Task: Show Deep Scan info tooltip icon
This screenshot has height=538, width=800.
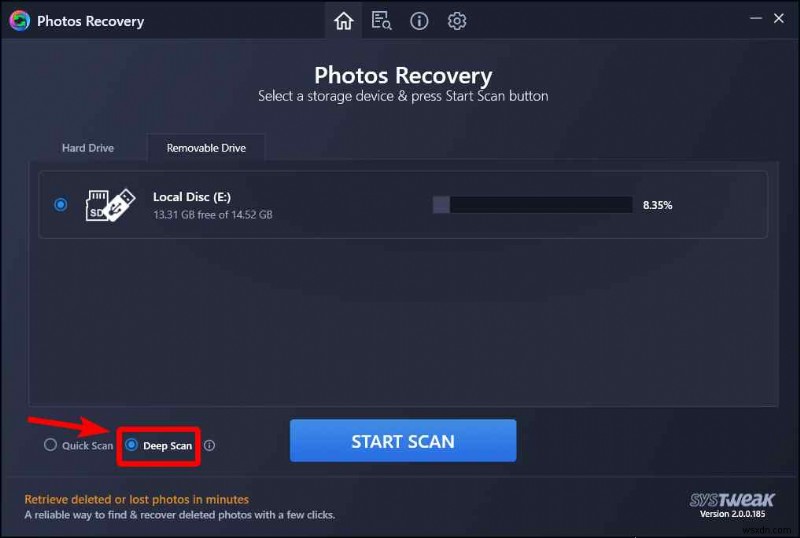Action: tap(209, 446)
